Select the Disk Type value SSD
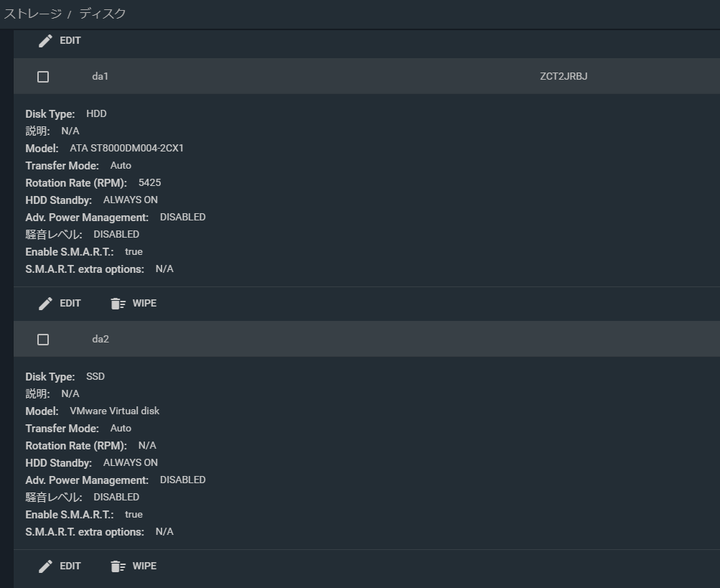 tap(95, 376)
